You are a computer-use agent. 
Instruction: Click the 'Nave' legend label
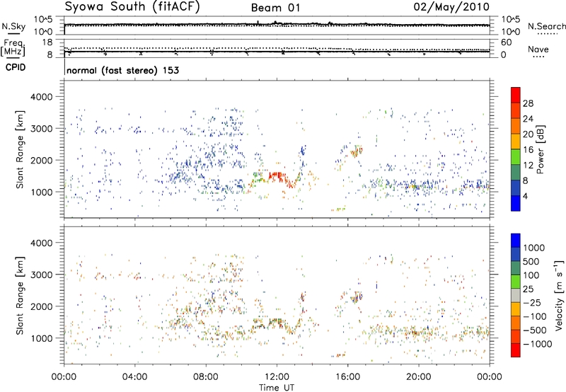click(x=538, y=49)
